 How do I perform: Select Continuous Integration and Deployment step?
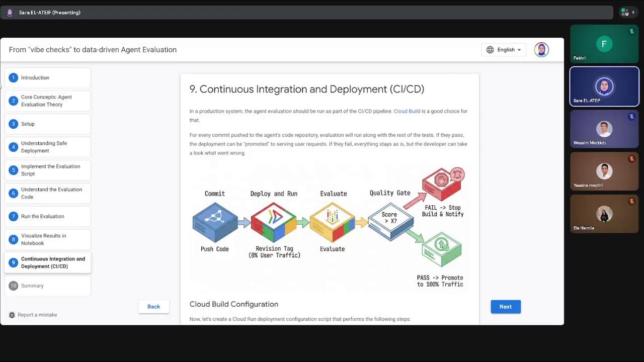(48, 262)
